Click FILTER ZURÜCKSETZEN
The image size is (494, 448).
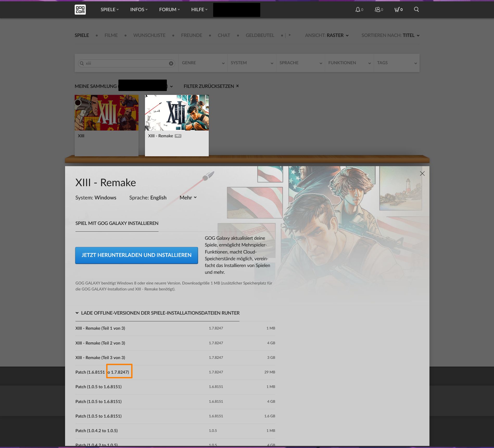pyautogui.click(x=209, y=86)
